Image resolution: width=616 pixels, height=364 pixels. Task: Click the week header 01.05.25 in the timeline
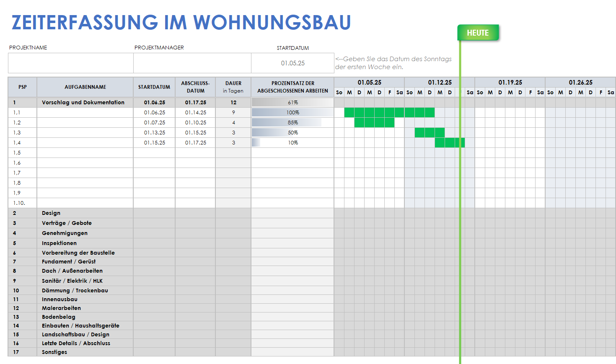[x=369, y=83]
